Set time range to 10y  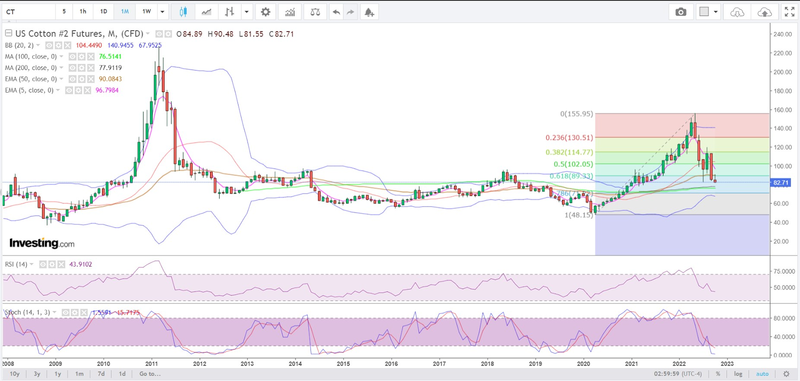coord(16,374)
